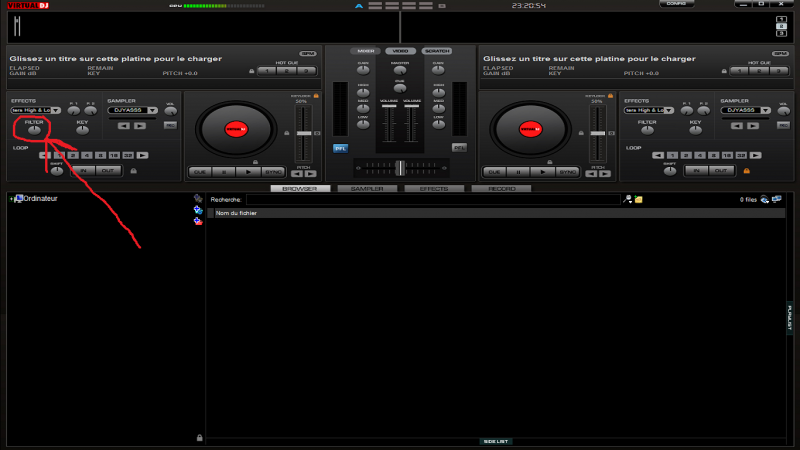800x450 pixels.
Task: Open the RECORD tab
Action: tap(500, 188)
